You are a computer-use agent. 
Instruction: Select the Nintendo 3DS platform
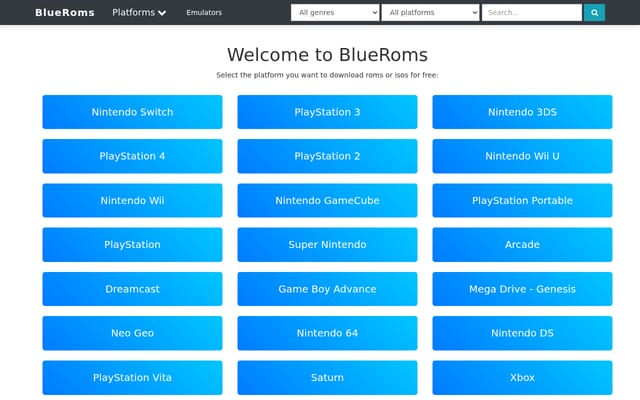522,112
